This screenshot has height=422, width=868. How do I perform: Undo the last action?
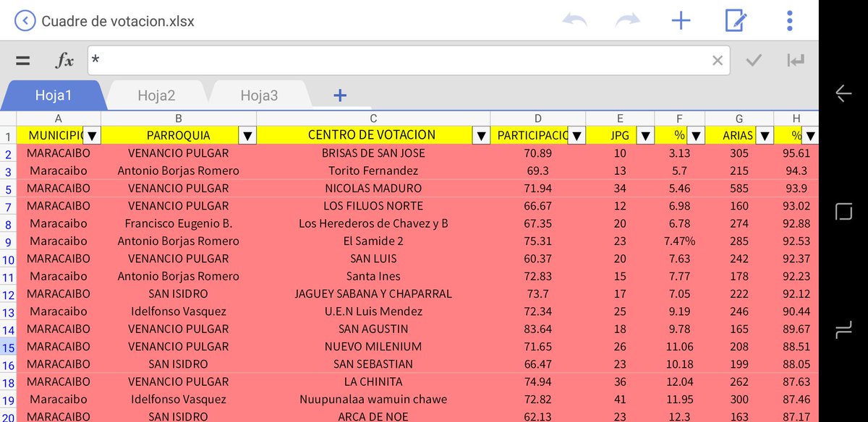point(574,21)
